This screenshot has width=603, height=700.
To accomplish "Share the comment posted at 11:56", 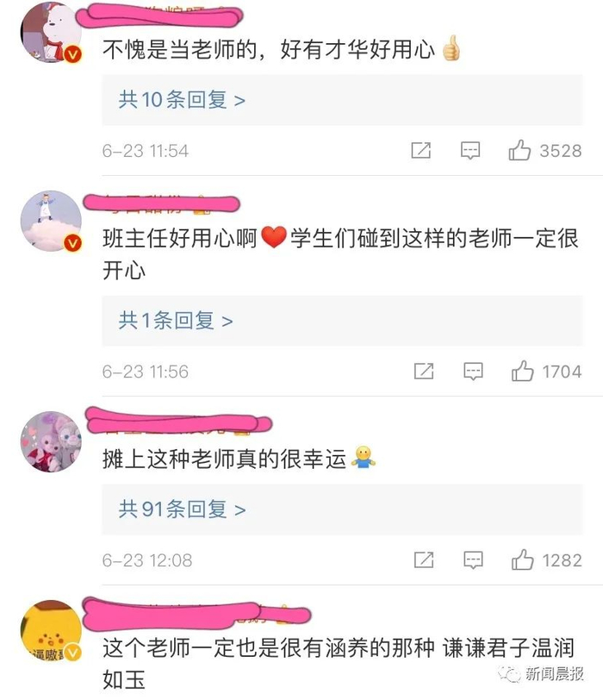I will point(424,371).
